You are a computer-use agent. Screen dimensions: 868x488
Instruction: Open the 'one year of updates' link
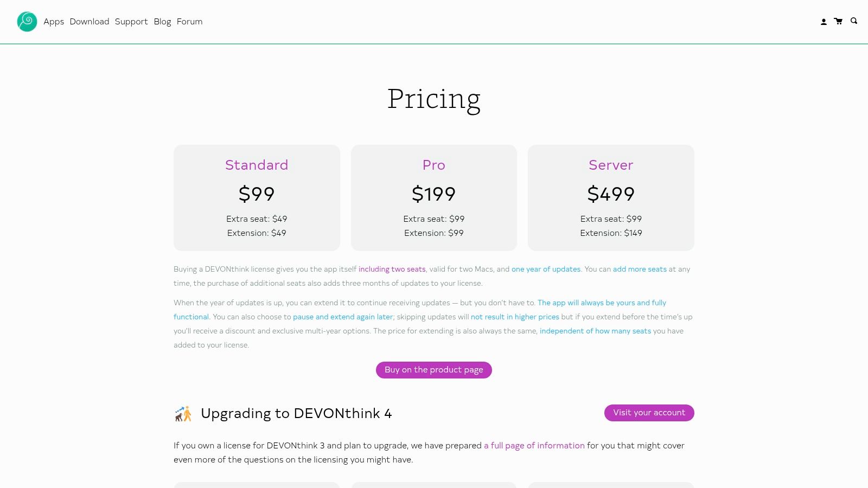click(546, 269)
